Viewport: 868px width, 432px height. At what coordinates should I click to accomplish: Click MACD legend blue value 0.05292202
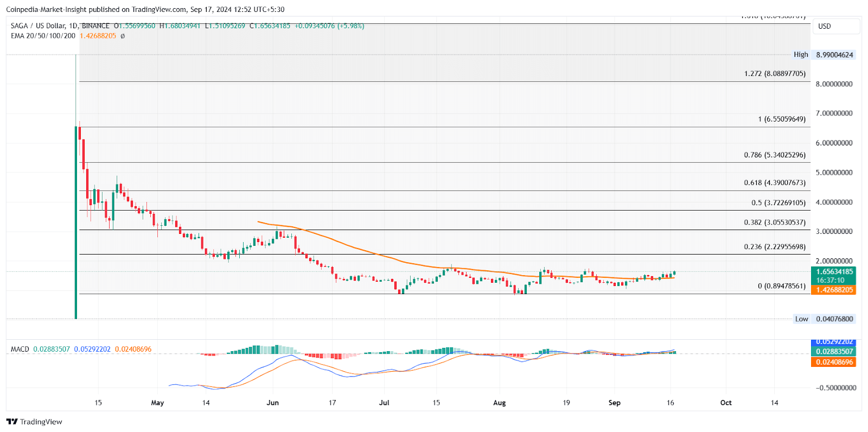click(x=92, y=349)
